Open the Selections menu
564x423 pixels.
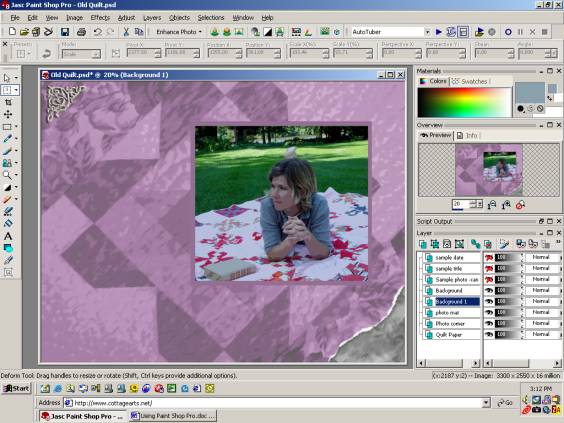[x=211, y=18]
